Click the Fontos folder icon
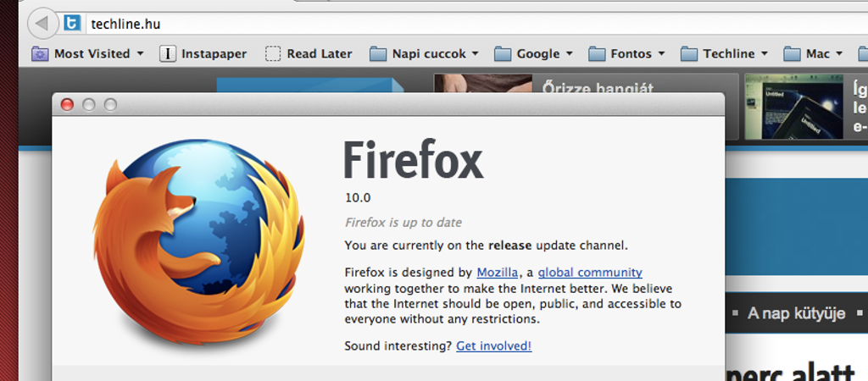The width and height of the screenshot is (868, 381). pos(596,53)
